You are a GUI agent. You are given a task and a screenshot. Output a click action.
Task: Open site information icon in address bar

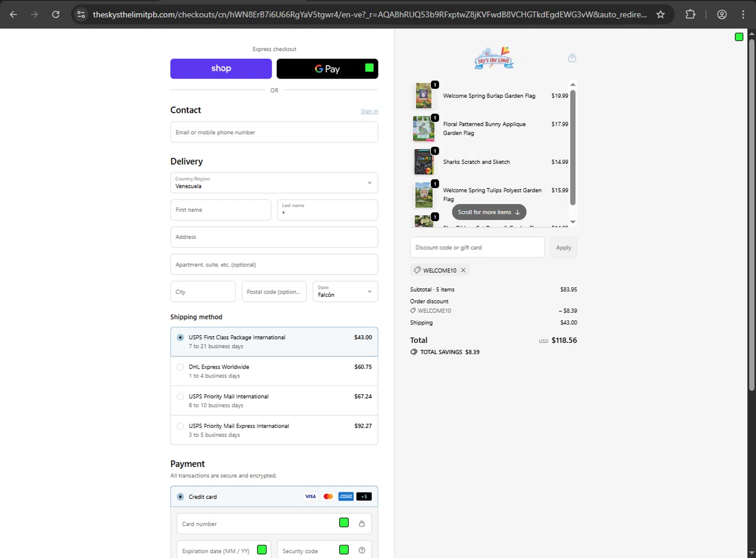81,14
